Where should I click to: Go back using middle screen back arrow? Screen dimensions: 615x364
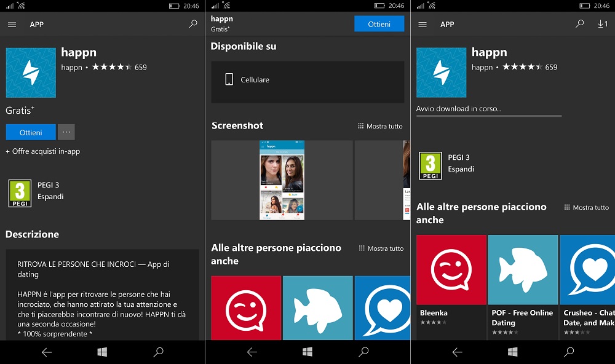click(x=252, y=352)
